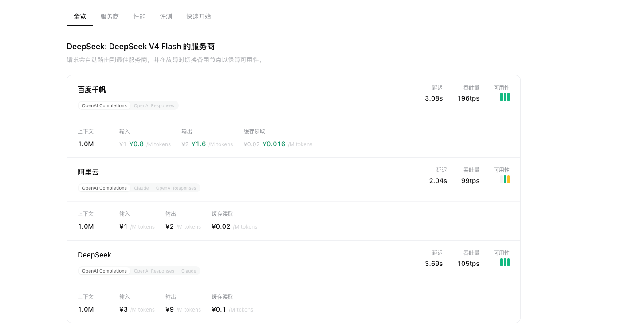The height and width of the screenshot is (331, 644).
Task: Click the 输入 label in the 阿里云 card
Action: point(125,214)
